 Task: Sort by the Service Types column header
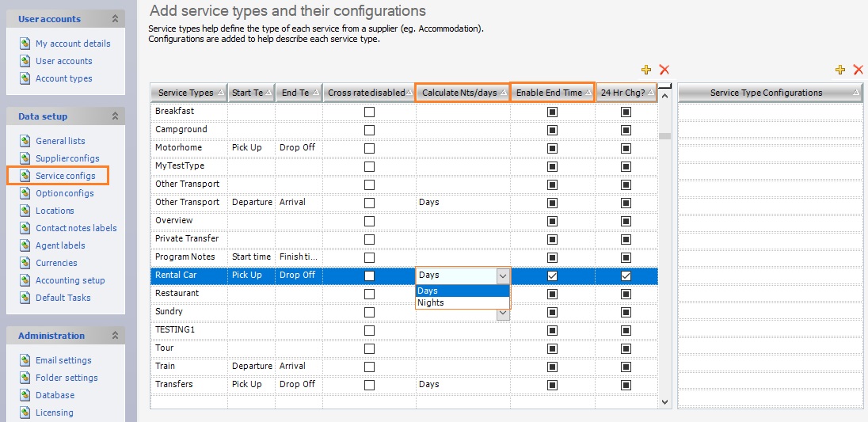point(186,93)
